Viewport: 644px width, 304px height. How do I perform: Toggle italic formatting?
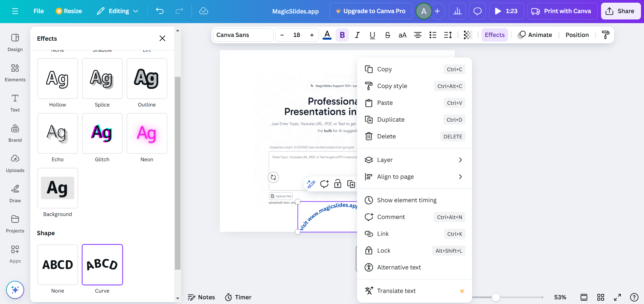point(357,35)
